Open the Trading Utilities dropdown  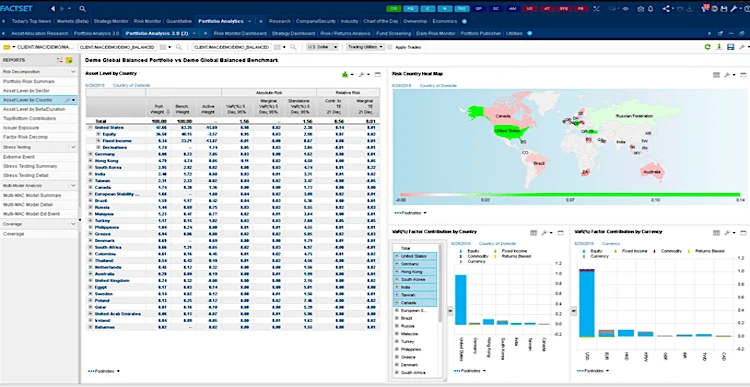365,47
